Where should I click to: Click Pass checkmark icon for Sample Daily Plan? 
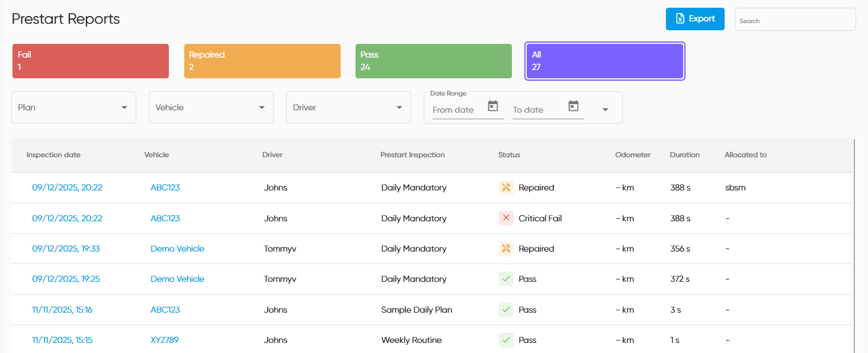click(506, 310)
